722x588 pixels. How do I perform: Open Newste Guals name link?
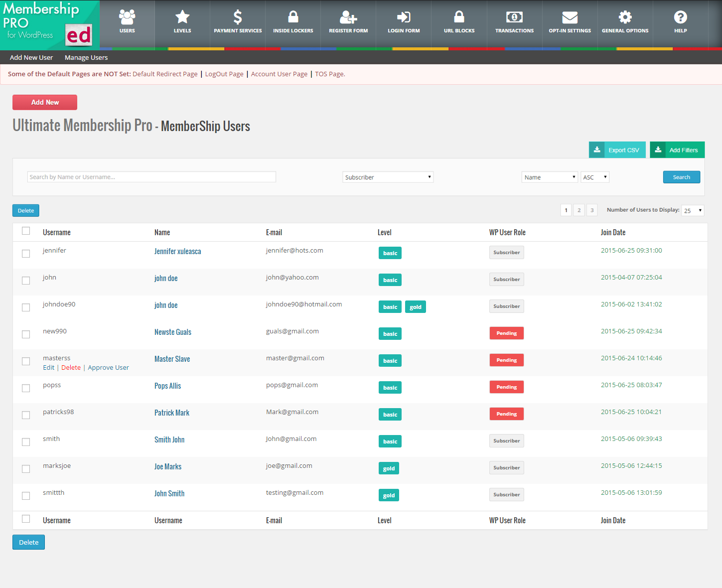coord(173,332)
